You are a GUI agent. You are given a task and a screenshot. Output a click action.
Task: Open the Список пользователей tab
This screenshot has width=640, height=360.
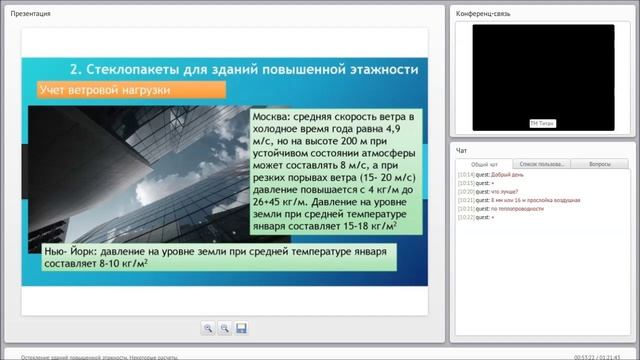542,164
